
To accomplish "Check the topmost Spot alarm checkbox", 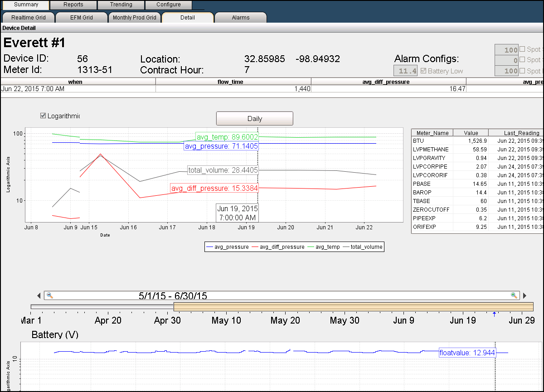I will tap(522, 49).
